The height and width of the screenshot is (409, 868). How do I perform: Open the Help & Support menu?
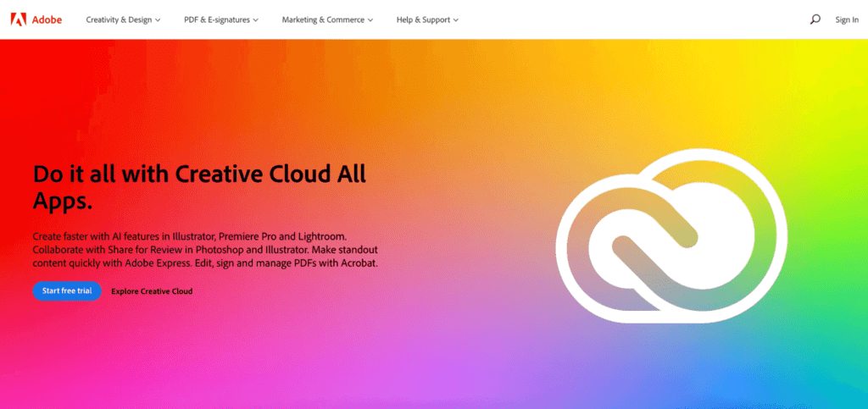click(x=427, y=19)
